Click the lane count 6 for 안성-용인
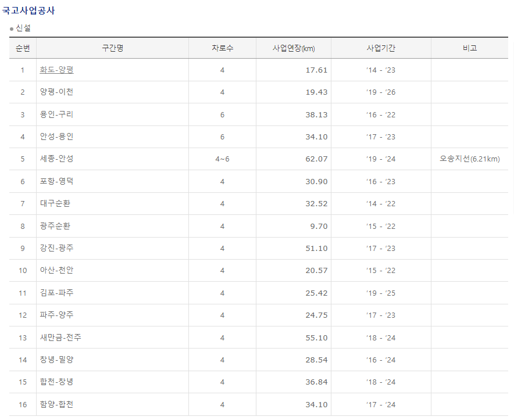The height and width of the screenshot is (420, 514). 222,137
